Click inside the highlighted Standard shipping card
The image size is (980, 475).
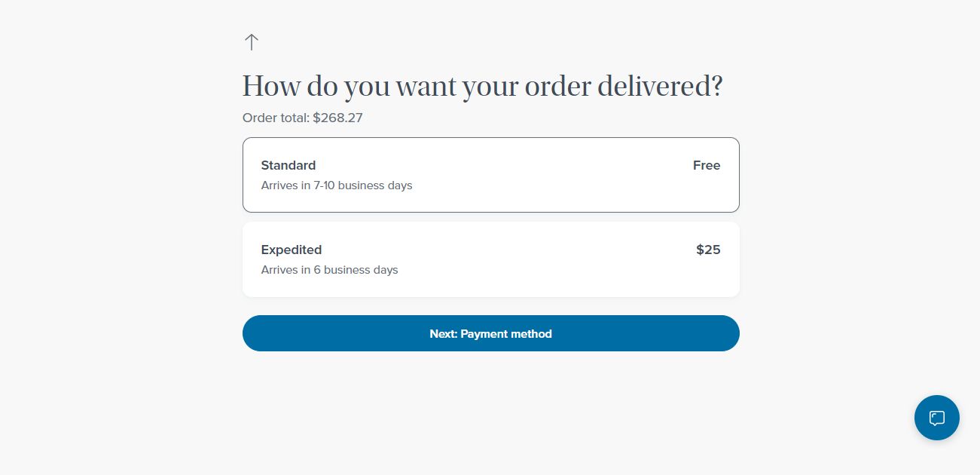(x=490, y=174)
